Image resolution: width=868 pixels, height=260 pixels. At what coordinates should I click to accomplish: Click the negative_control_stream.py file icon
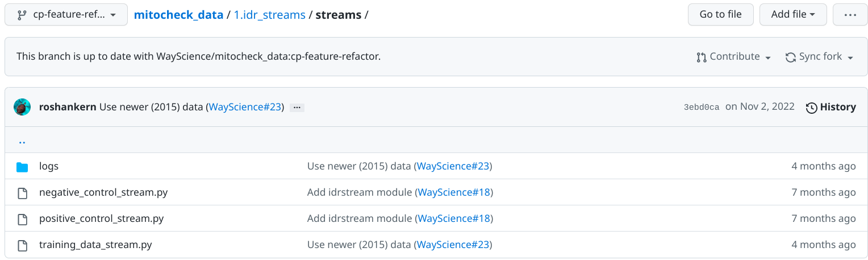(x=22, y=193)
